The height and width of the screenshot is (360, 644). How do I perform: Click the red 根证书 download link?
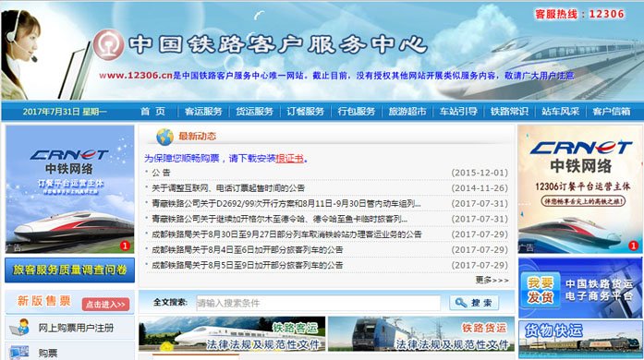[290, 159]
